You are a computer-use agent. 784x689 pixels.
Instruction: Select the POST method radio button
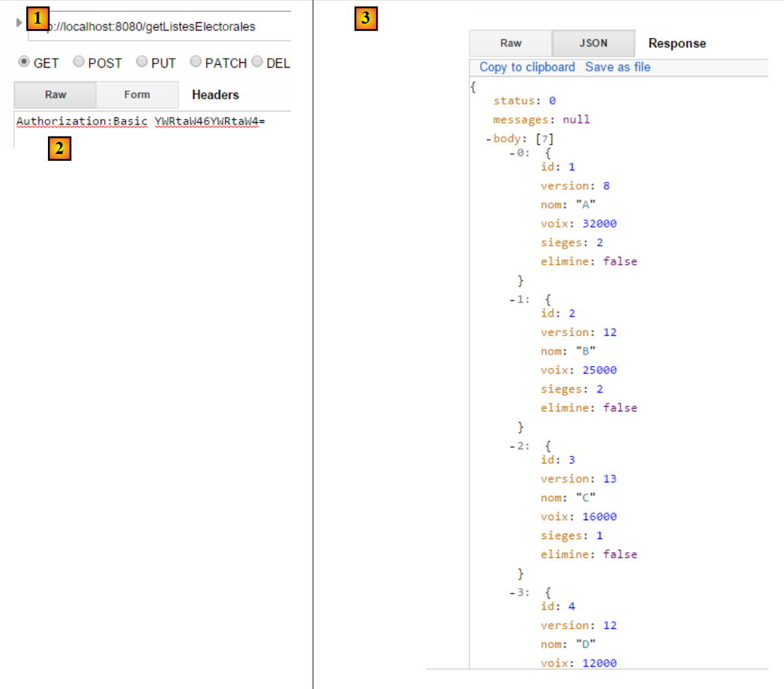tap(78, 62)
